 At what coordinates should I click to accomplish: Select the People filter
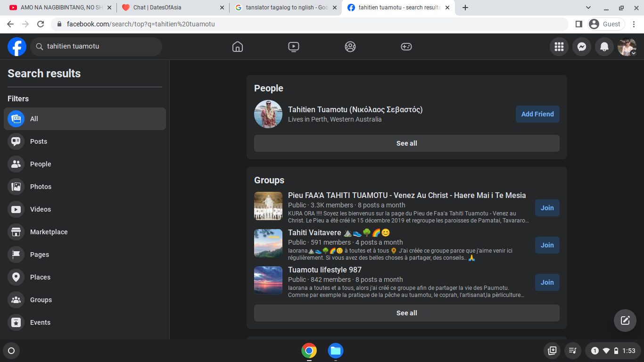(85, 164)
